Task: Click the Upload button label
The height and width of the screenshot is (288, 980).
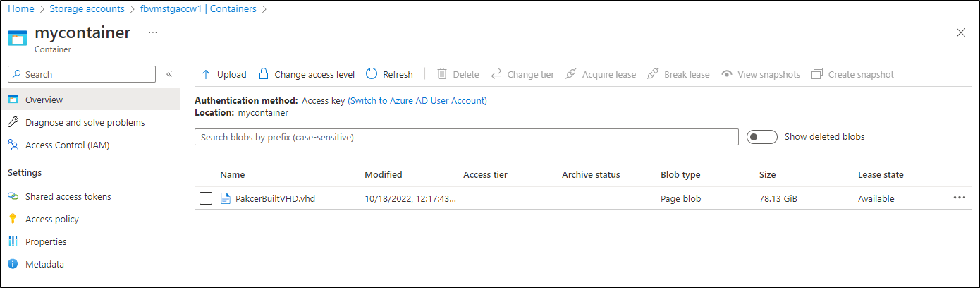Action: [x=231, y=74]
